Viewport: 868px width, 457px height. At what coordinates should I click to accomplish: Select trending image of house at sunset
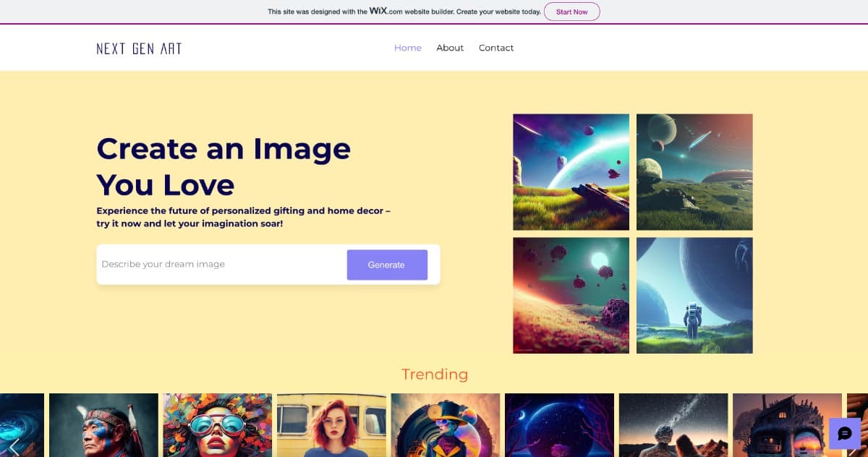[x=787, y=425]
